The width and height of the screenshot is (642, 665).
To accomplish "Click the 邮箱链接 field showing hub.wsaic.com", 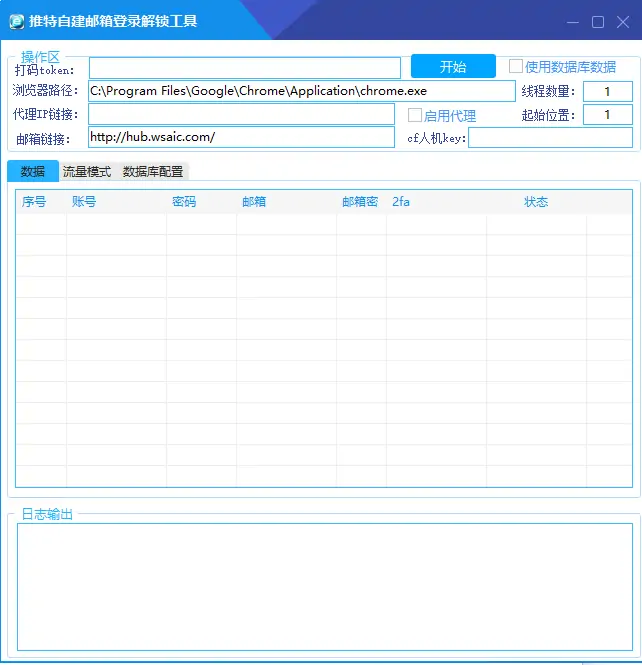I will click(x=241, y=137).
